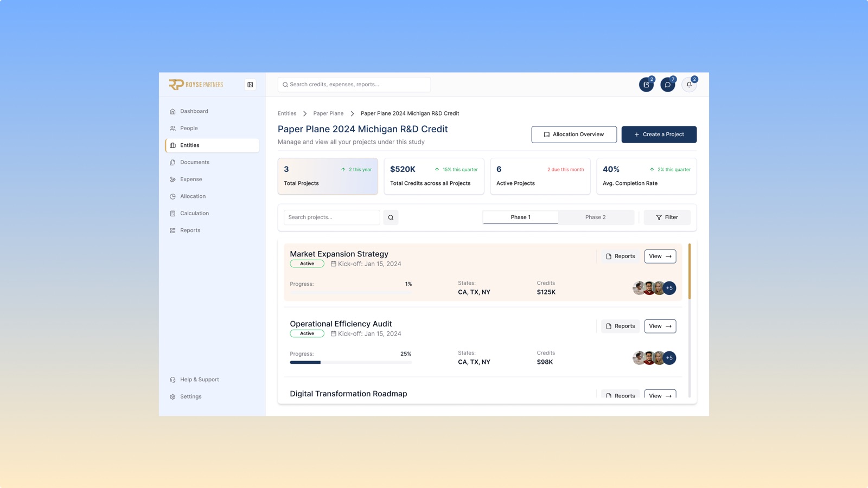Click the Digital Transformation Roadmap title
868x488 pixels.
pos(348,394)
